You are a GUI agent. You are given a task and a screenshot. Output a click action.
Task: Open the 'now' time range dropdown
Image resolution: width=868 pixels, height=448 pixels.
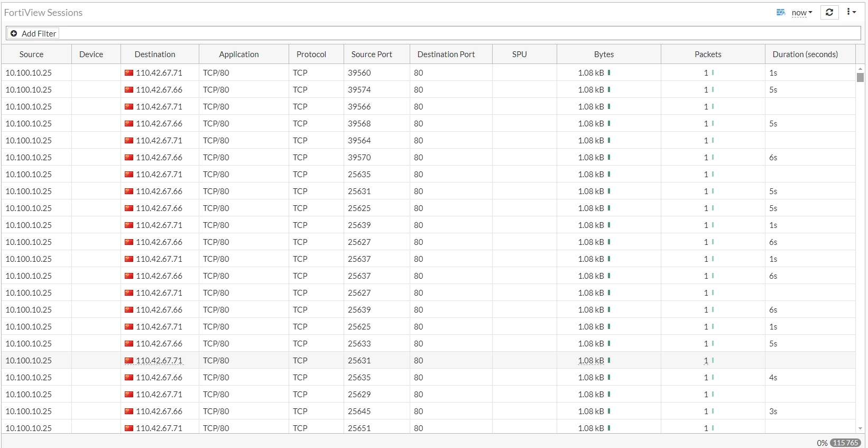tap(802, 13)
